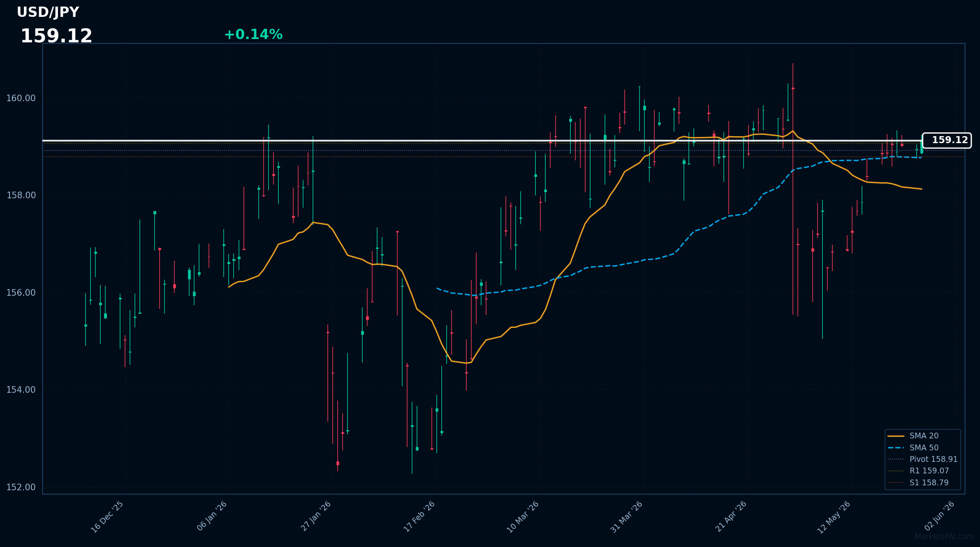The image size is (980, 547).
Task: Click the 21 Apr '26 date label
Action: 731,517
